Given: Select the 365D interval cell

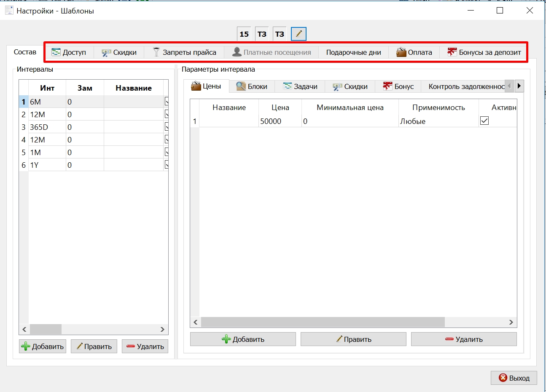Looking at the screenshot, I should tap(47, 127).
